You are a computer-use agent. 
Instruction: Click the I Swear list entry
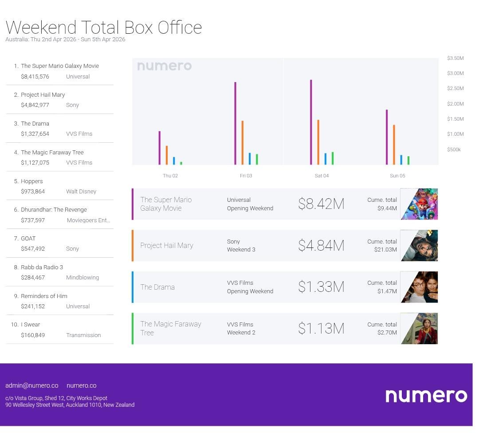point(30,324)
